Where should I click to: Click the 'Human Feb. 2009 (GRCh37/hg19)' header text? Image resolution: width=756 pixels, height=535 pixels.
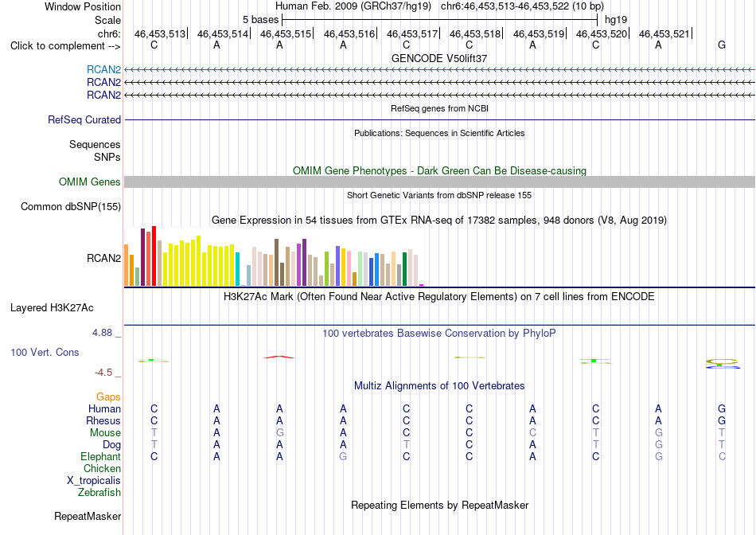pyautogui.click(x=355, y=6)
